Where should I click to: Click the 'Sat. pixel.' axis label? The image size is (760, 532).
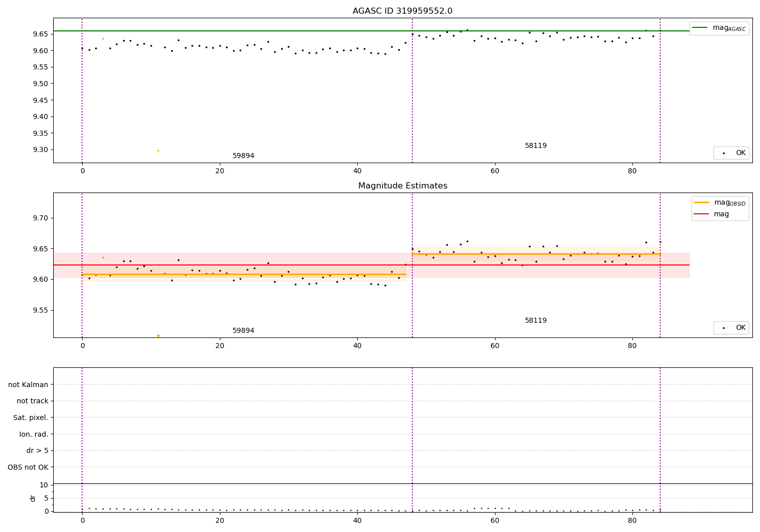(x=31, y=417)
